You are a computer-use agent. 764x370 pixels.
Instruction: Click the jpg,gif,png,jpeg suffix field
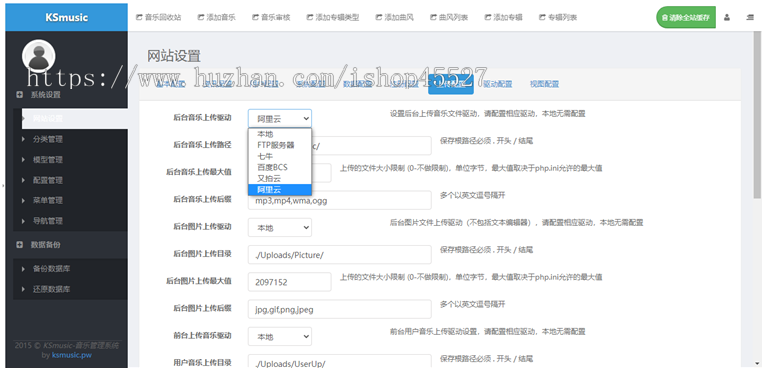click(x=340, y=309)
